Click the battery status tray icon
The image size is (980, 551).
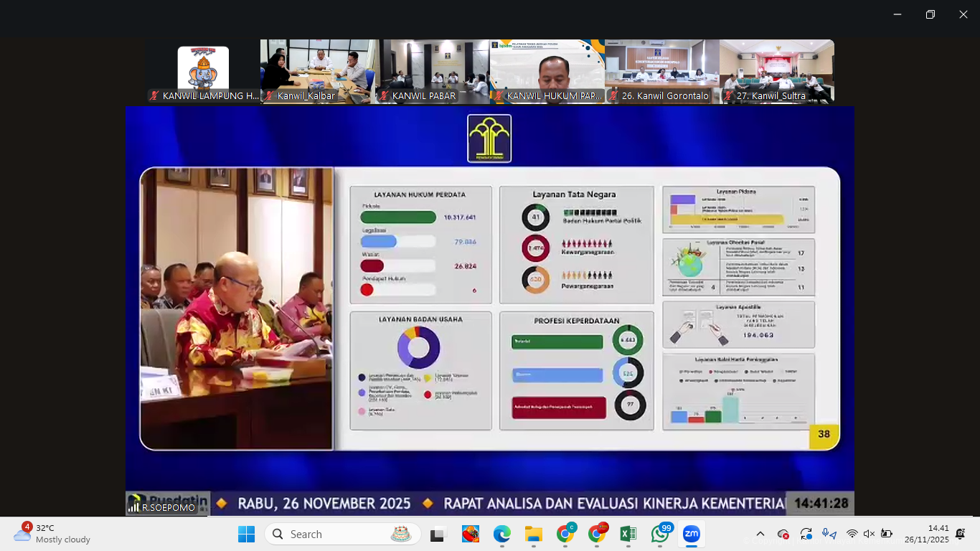click(886, 534)
